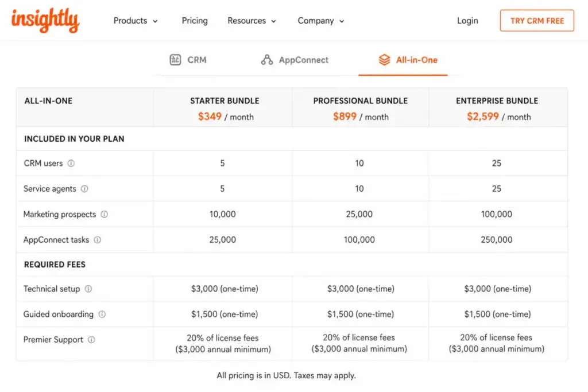Click the ENTERPRISE BUNDLE heading
This screenshot has height=392, width=588.
click(497, 101)
